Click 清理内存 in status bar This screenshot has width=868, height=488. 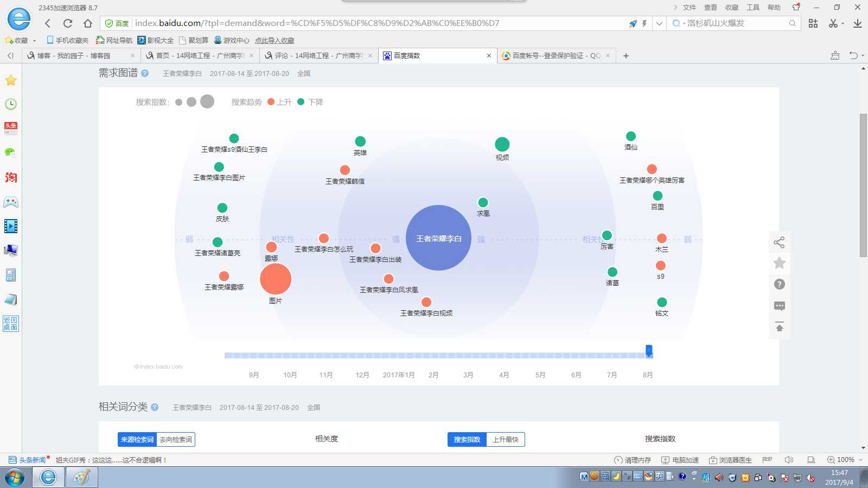click(633, 460)
